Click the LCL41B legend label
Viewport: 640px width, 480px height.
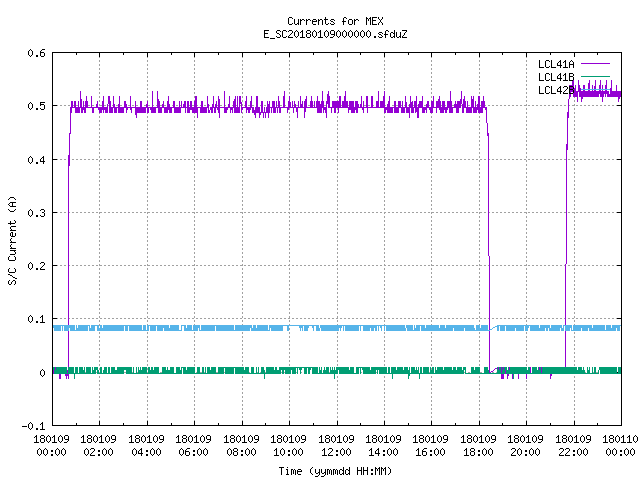pos(556,77)
